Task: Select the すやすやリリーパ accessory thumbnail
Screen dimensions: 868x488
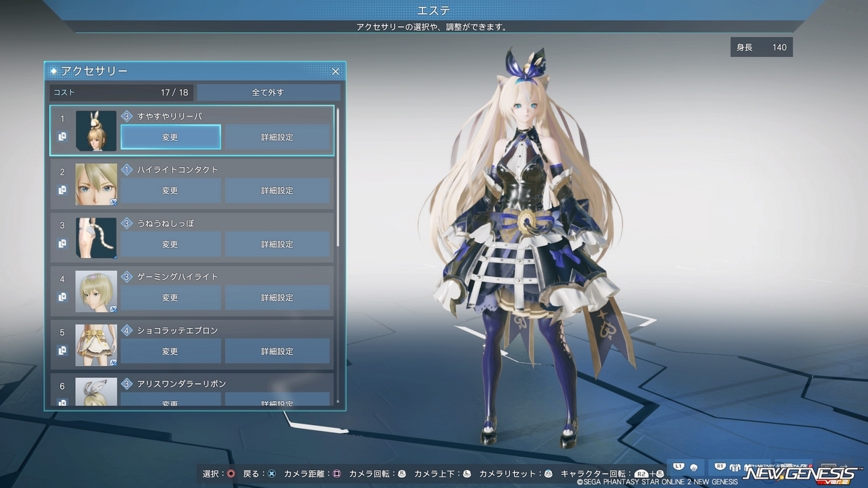Action: point(96,131)
